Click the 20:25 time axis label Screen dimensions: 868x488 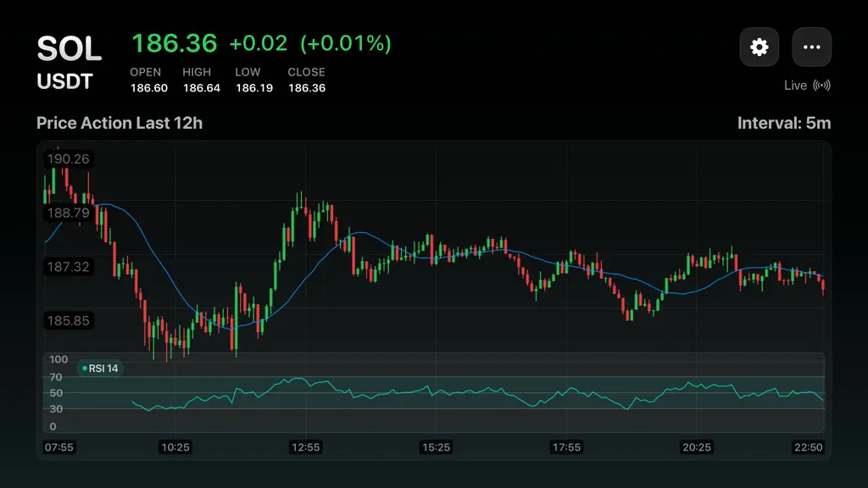click(697, 447)
